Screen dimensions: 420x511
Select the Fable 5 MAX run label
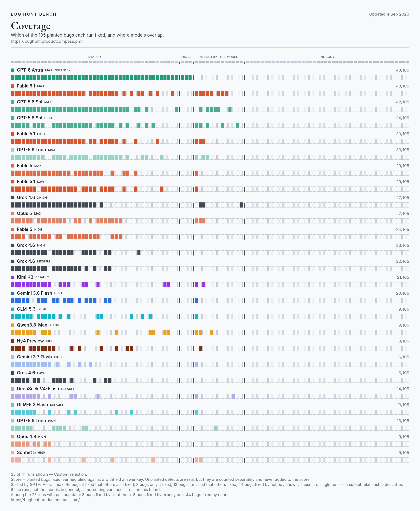click(29, 166)
